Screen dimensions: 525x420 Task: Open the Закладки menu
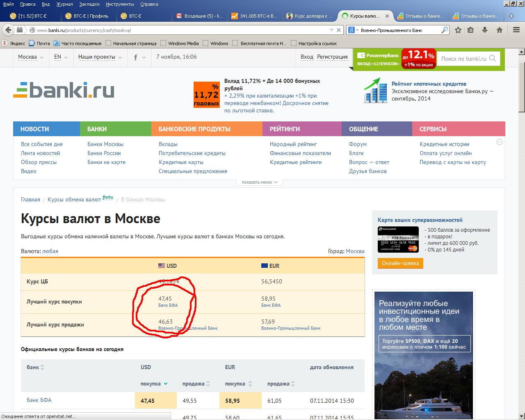[89, 4]
